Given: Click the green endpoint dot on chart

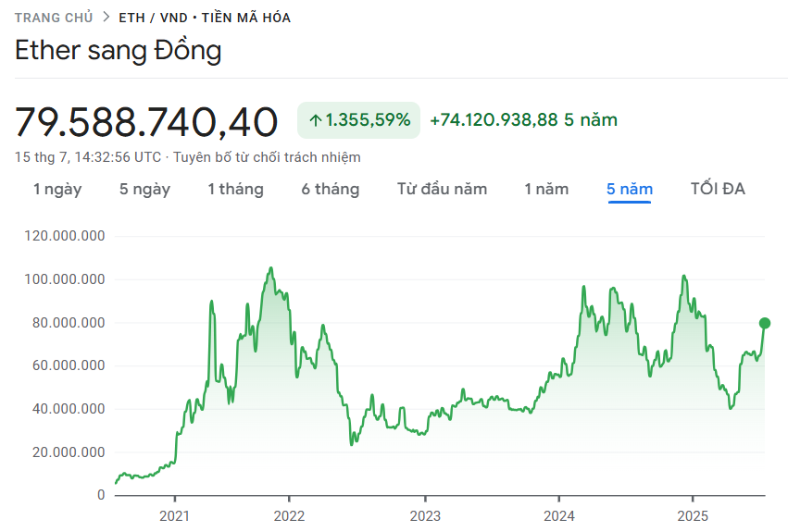Looking at the screenshot, I should (765, 323).
